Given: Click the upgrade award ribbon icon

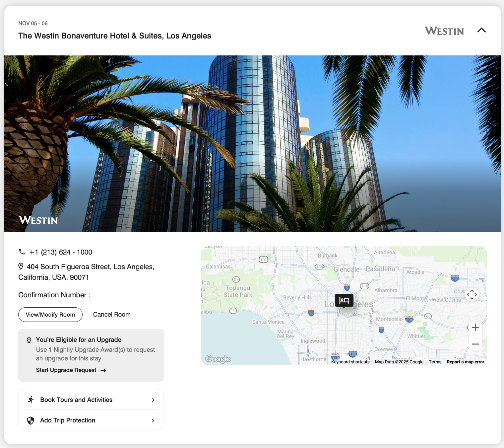Looking at the screenshot, I should [x=29, y=340].
